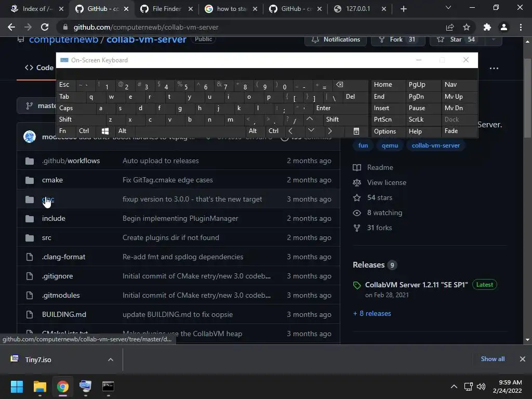Click the qemu topic tag
The width and height of the screenshot is (532, 399).
390,145
